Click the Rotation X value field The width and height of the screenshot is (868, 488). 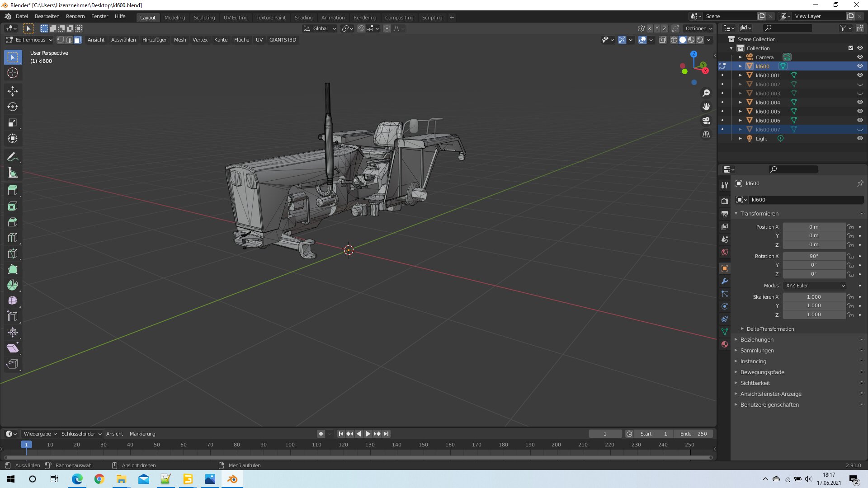click(814, 256)
